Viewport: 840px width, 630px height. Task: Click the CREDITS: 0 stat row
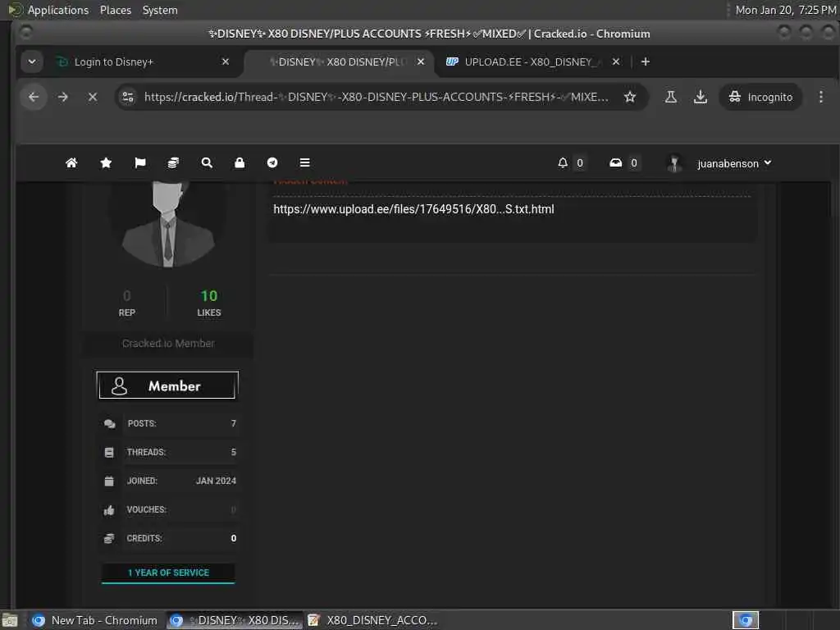(168, 538)
